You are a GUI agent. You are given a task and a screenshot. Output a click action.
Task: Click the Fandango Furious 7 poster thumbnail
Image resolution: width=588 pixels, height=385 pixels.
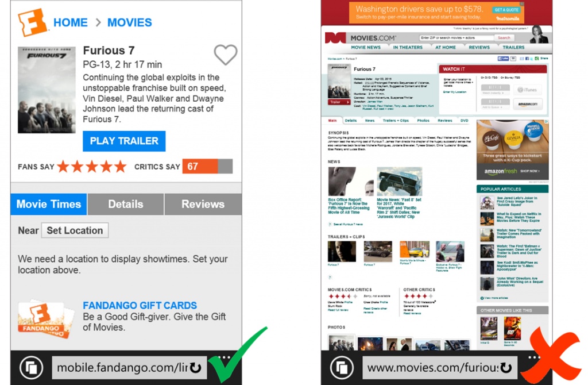pyautogui.click(x=47, y=90)
